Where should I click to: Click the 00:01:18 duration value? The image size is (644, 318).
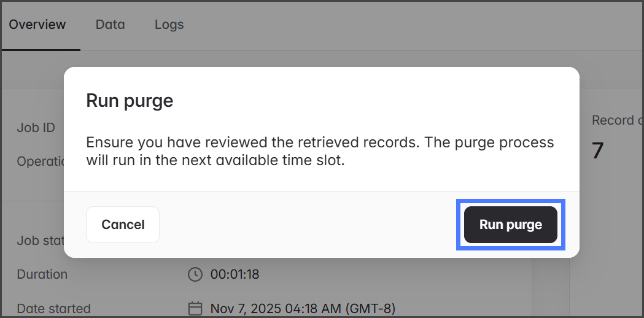pos(235,274)
